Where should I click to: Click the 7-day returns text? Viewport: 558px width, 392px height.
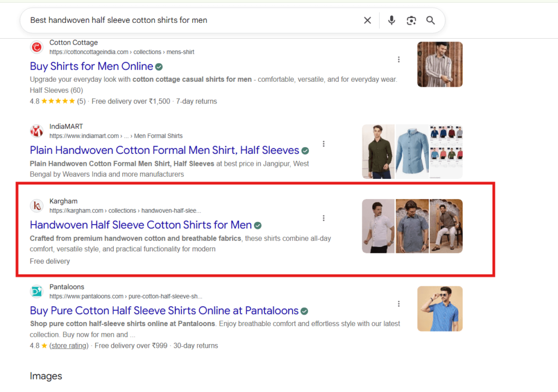pos(196,101)
